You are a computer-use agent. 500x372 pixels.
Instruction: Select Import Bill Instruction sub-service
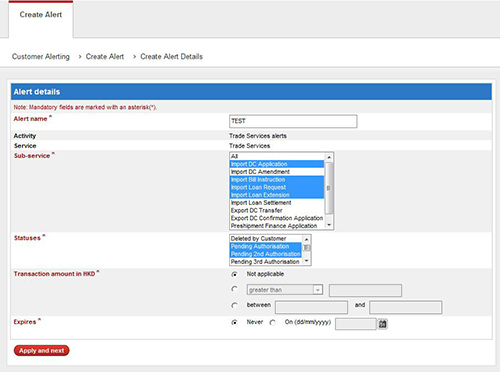point(277,179)
